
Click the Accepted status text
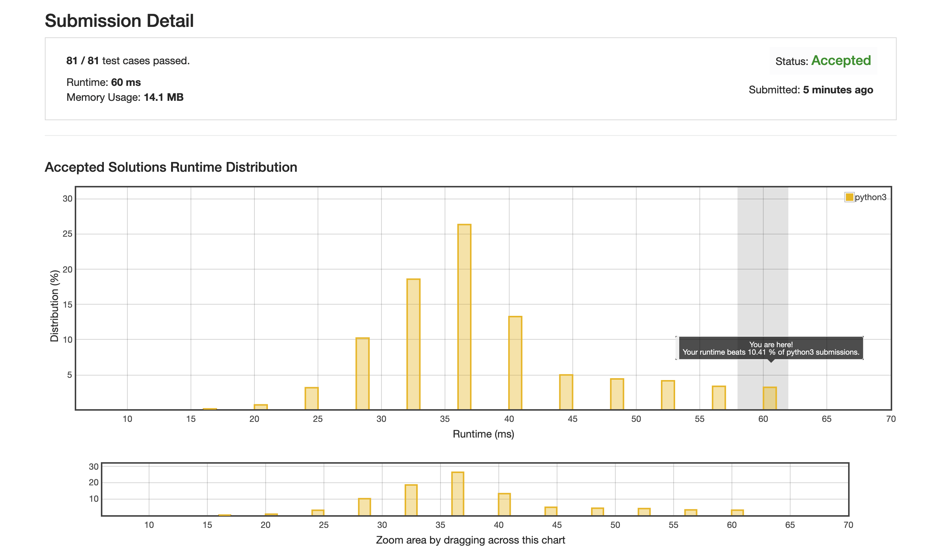click(841, 60)
